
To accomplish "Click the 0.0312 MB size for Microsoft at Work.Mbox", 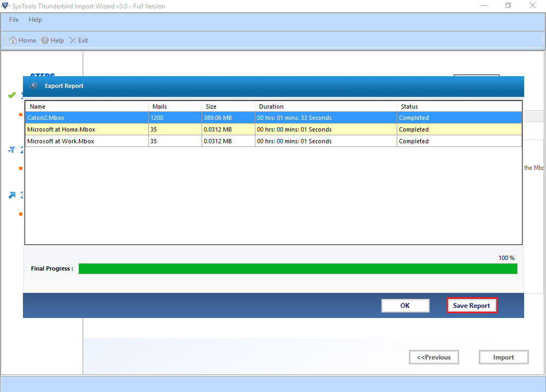I will click(228, 141).
